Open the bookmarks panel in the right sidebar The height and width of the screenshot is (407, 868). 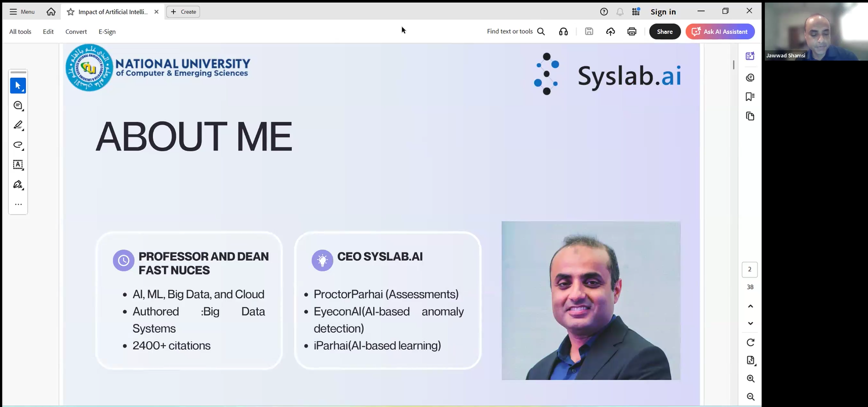coord(750,97)
